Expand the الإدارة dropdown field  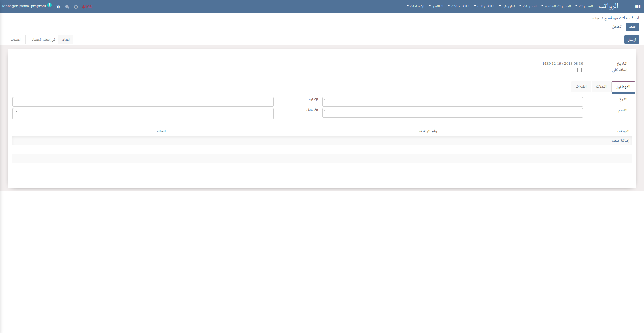coord(143,101)
